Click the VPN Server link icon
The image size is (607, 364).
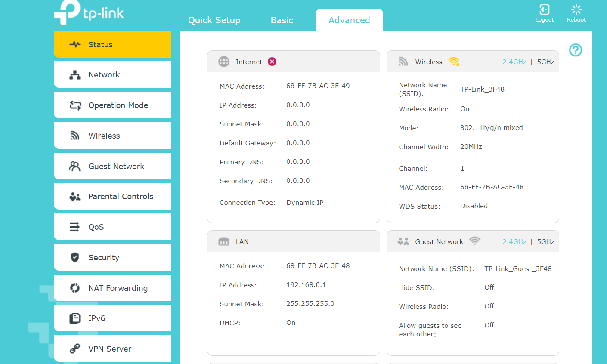coord(75,349)
